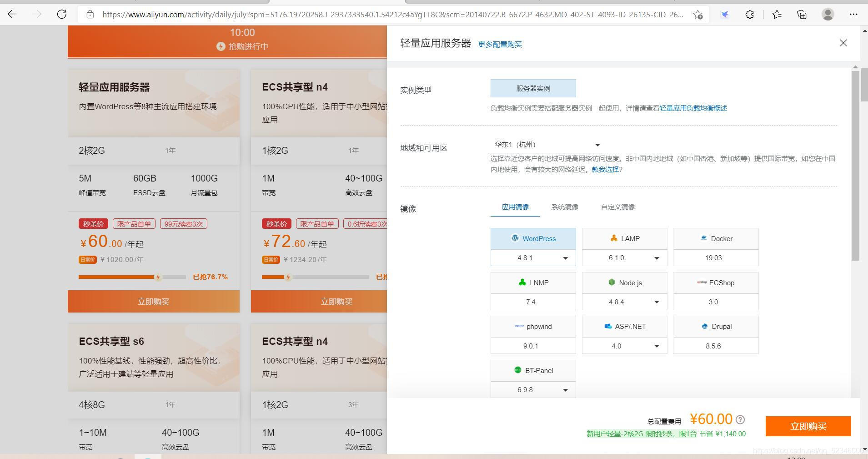Switch to 系统镜像 tab
The height and width of the screenshot is (459, 868).
565,207
